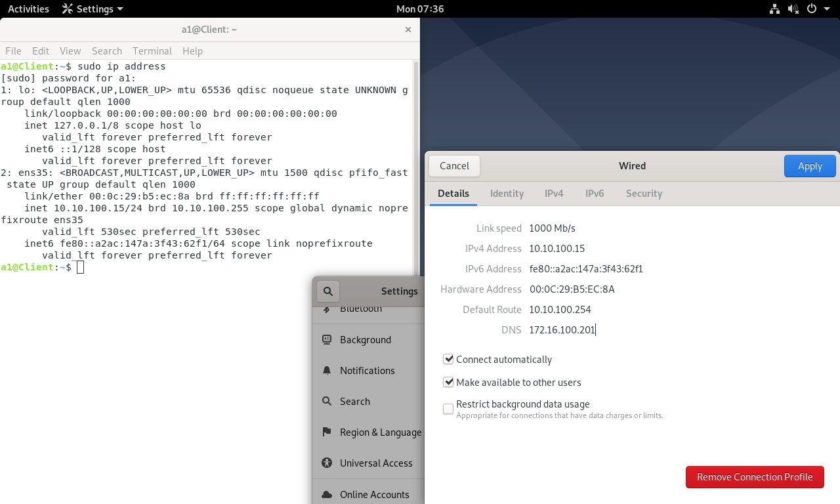The height and width of the screenshot is (504, 840).
Task: Uncheck Connect automatically checkbox
Action: pyautogui.click(x=448, y=360)
